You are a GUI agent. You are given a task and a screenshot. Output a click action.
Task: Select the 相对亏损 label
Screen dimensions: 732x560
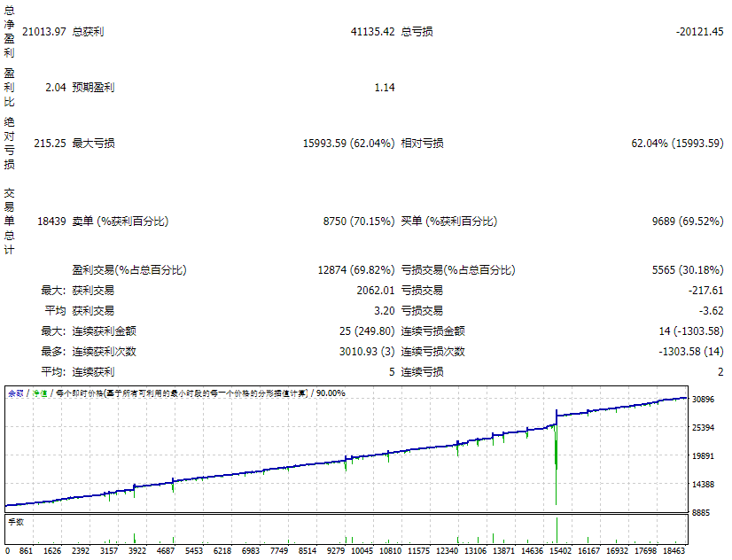pyautogui.click(x=423, y=144)
